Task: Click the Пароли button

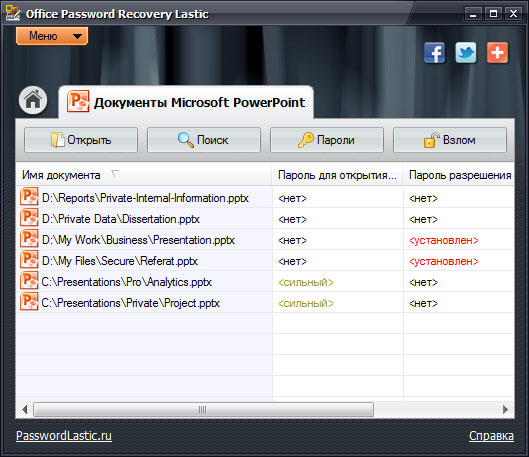Action: pyautogui.click(x=327, y=140)
